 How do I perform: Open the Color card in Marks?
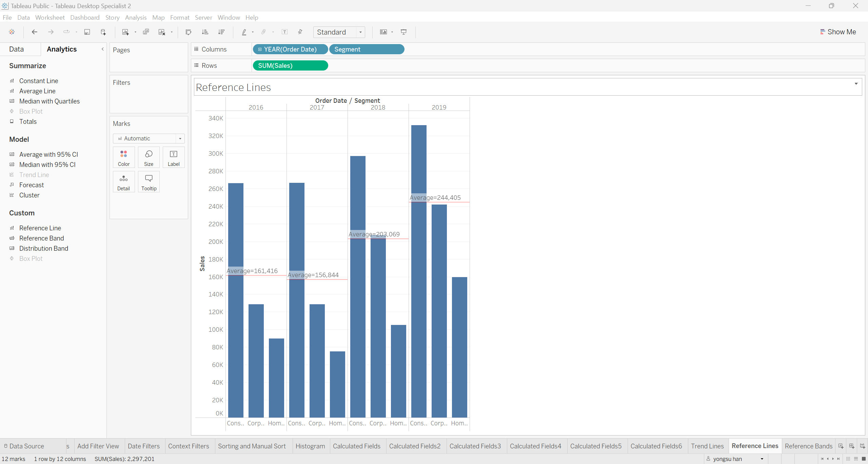124,157
